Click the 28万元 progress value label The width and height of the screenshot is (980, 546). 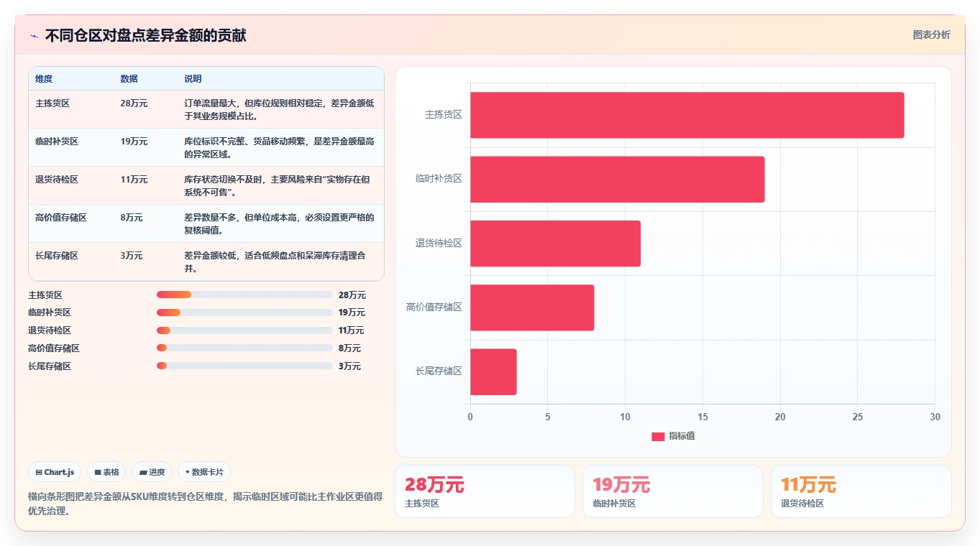(x=352, y=295)
